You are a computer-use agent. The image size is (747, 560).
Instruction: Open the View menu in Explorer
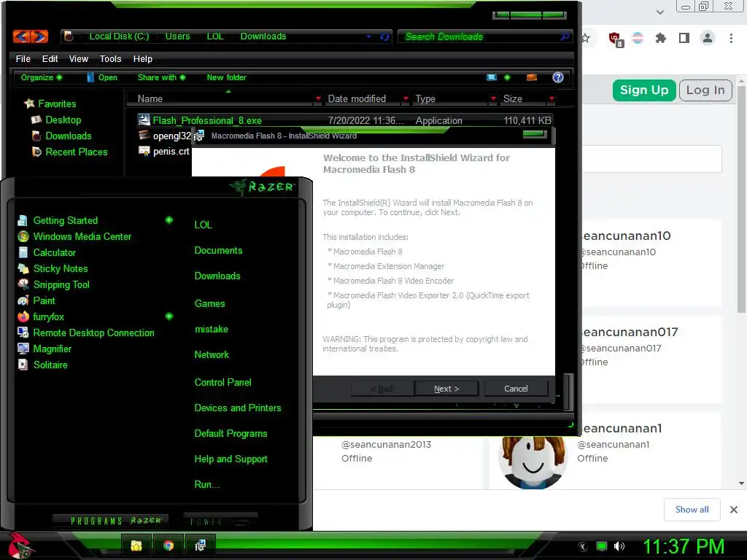coord(79,58)
